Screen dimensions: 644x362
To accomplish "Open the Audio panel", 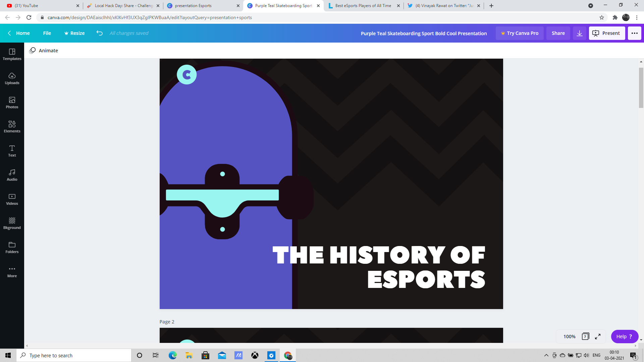I will [12, 175].
